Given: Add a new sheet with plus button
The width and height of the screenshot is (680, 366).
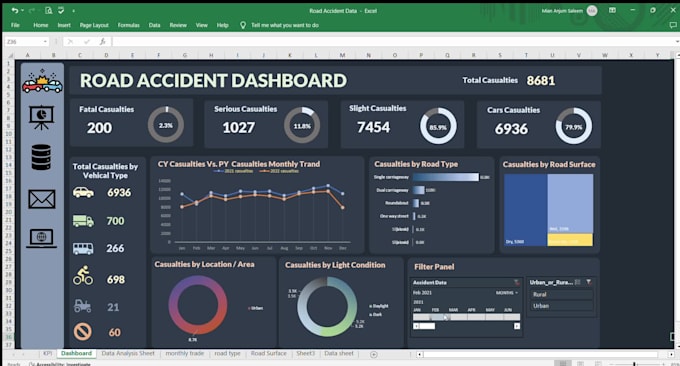Looking at the screenshot, I should 373,354.
